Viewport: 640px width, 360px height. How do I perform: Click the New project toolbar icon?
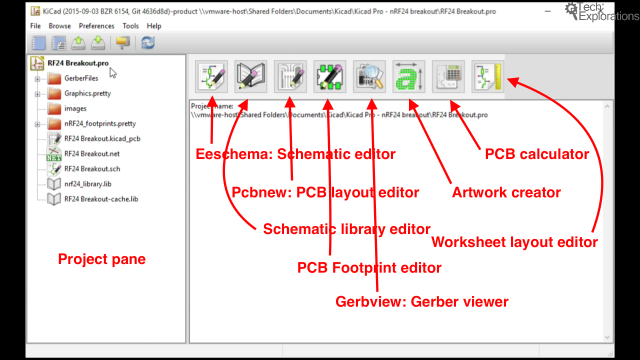pyautogui.click(x=39, y=43)
